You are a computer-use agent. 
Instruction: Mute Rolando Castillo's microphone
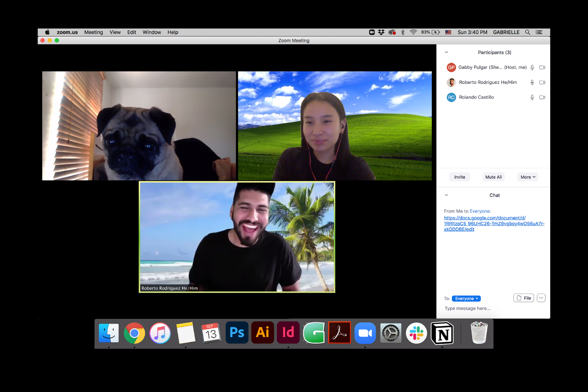click(x=532, y=97)
